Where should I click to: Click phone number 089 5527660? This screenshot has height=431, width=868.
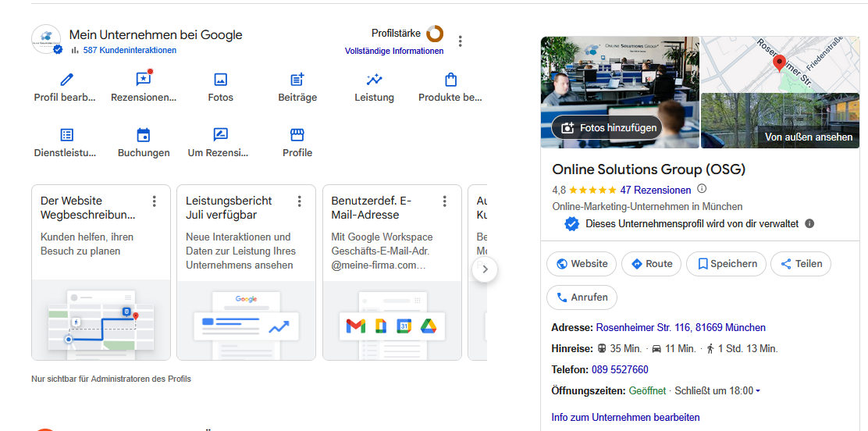pyautogui.click(x=620, y=369)
